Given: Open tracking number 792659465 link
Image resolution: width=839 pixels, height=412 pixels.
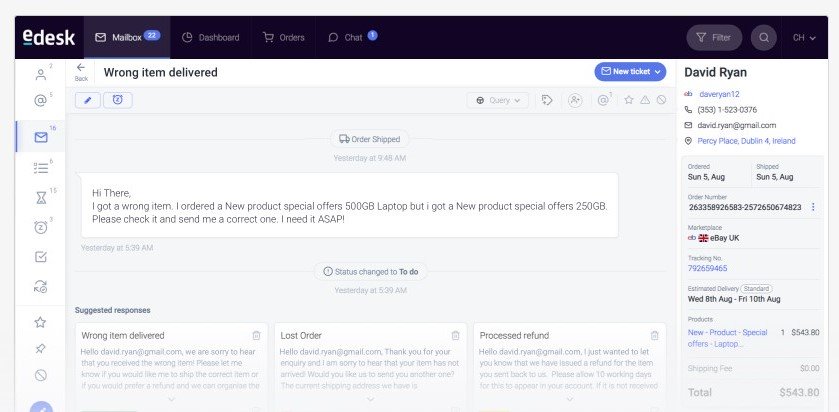Looking at the screenshot, I should [x=707, y=268].
